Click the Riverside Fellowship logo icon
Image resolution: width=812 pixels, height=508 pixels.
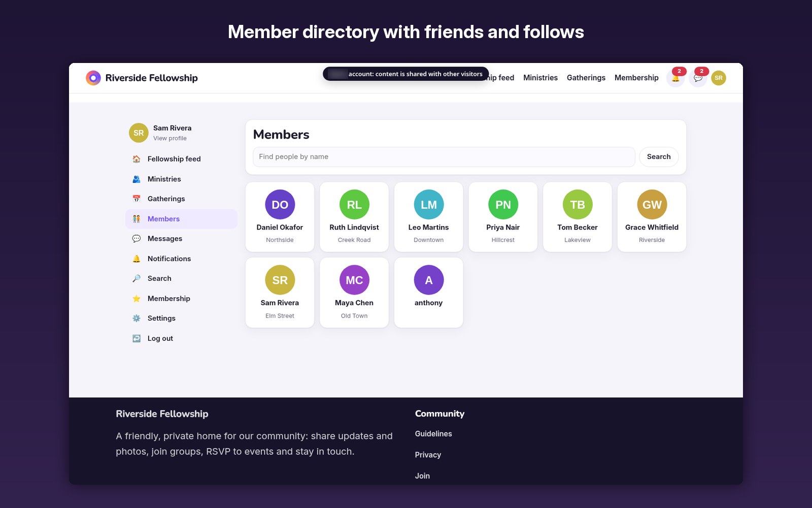click(93, 78)
